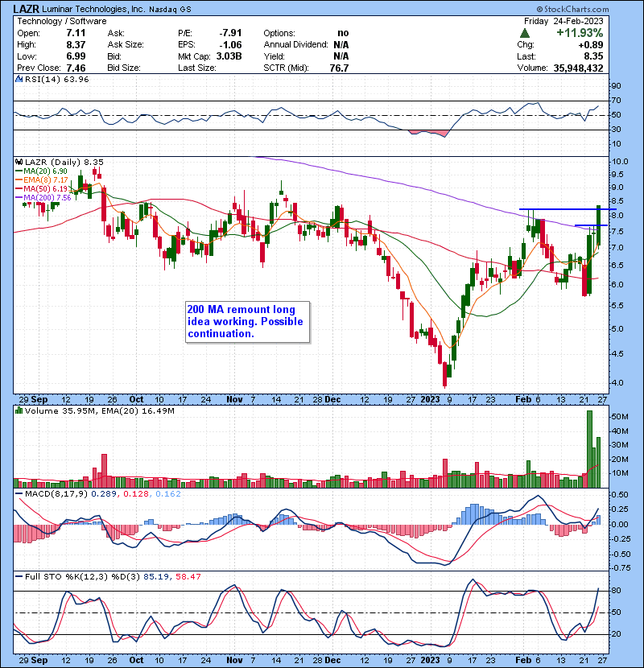Viewport: 644px width, 668px height.
Task: Click the 70 level on RSI axis
Action: tap(617, 101)
